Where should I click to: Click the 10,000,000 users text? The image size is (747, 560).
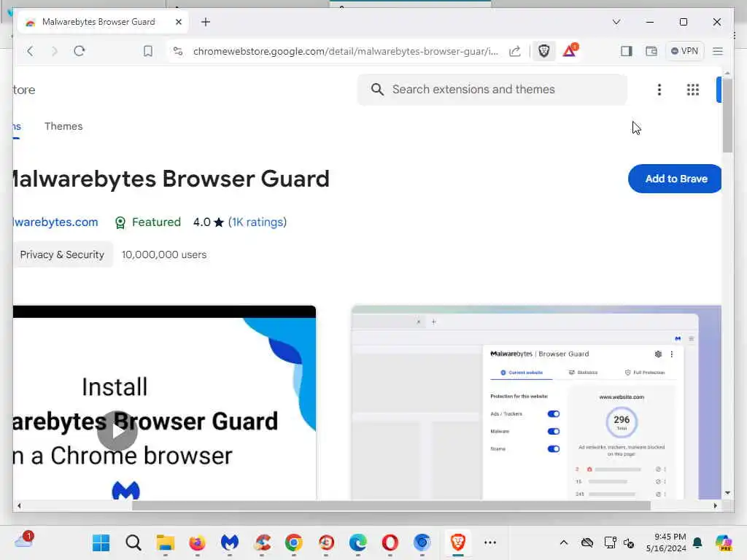(x=164, y=254)
